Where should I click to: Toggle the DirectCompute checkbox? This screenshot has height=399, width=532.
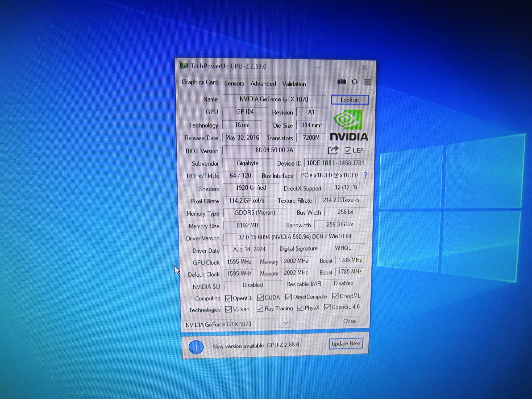click(x=288, y=297)
